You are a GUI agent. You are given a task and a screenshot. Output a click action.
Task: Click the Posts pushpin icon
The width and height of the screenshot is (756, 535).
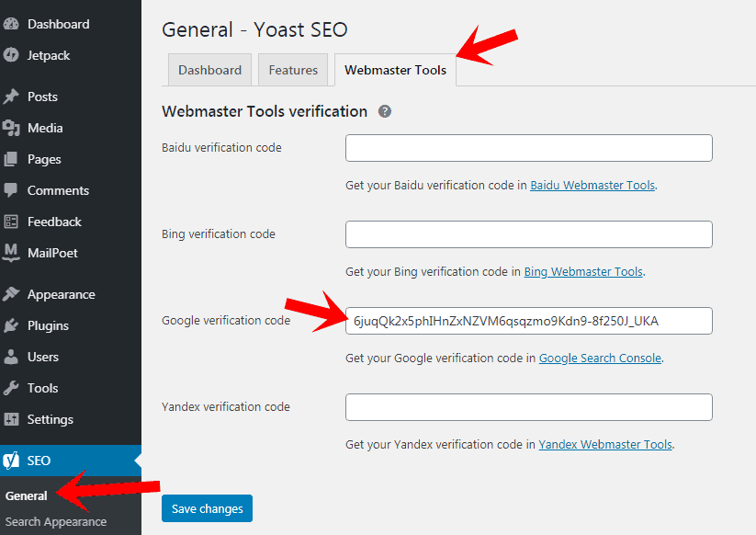coord(12,97)
